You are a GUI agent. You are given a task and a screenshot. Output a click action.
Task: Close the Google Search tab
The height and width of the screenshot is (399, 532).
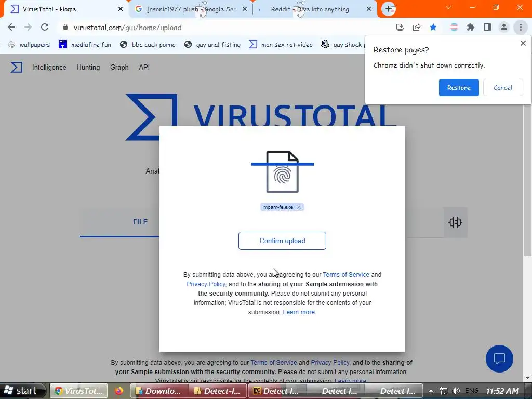[x=245, y=9]
